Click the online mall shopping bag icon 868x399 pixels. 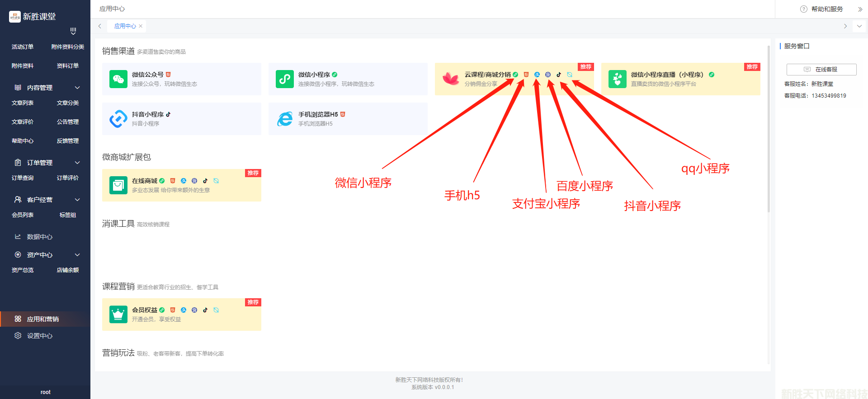[118, 185]
